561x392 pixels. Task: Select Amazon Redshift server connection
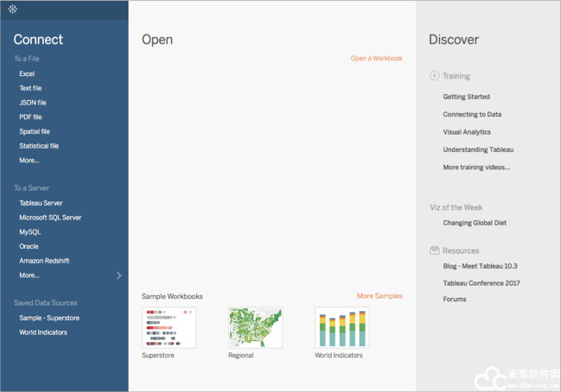click(x=44, y=261)
